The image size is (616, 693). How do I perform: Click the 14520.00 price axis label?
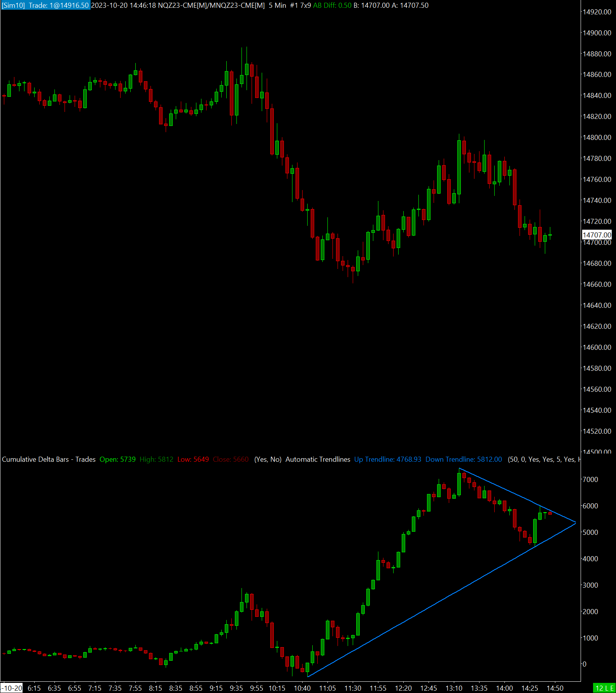(x=597, y=431)
